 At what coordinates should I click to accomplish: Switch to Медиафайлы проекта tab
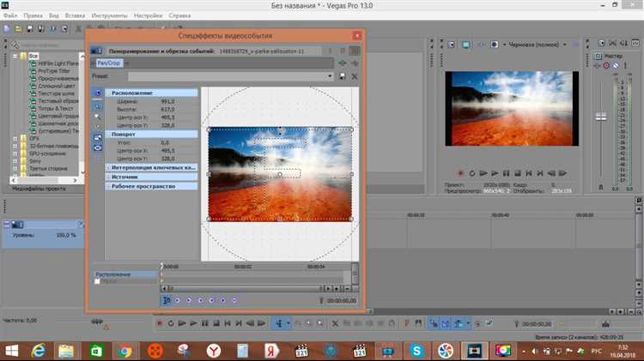tap(39, 190)
